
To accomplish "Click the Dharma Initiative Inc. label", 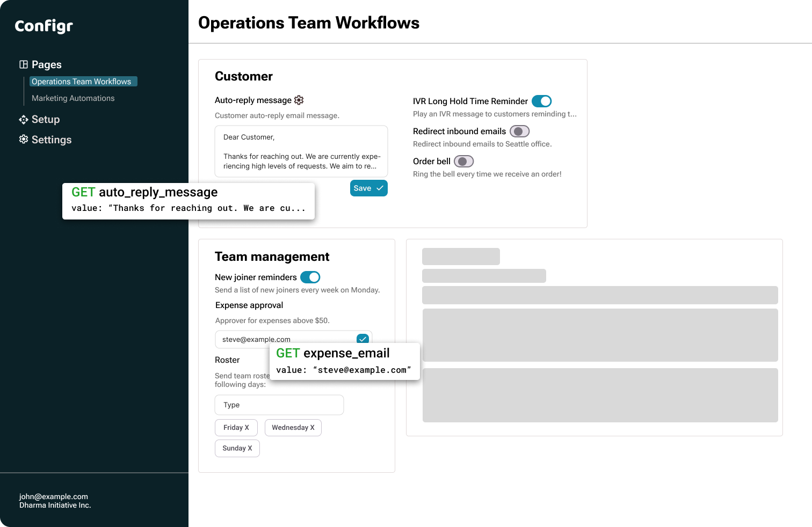I will click(x=55, y=505).
